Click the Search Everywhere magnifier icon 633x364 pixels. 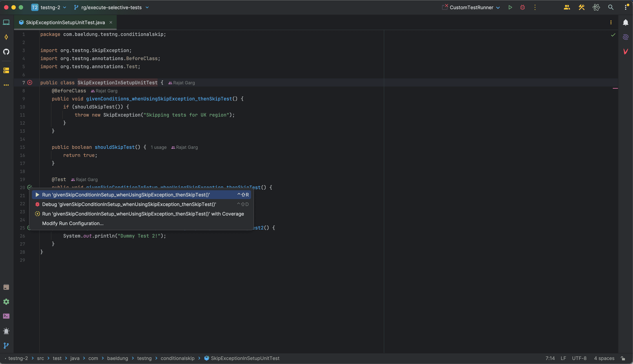[x=611, y=8]
